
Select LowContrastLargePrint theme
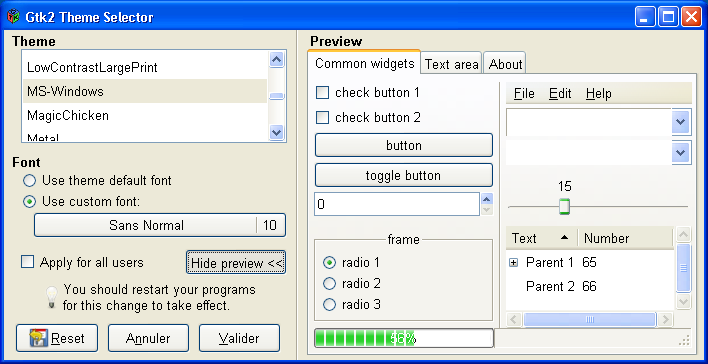145,67
